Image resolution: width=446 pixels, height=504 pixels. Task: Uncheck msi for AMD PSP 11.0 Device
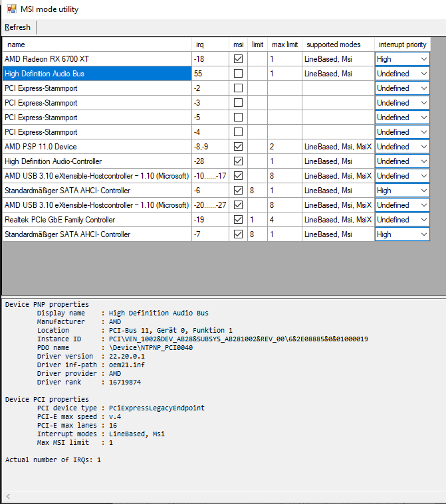coord(238,147)
